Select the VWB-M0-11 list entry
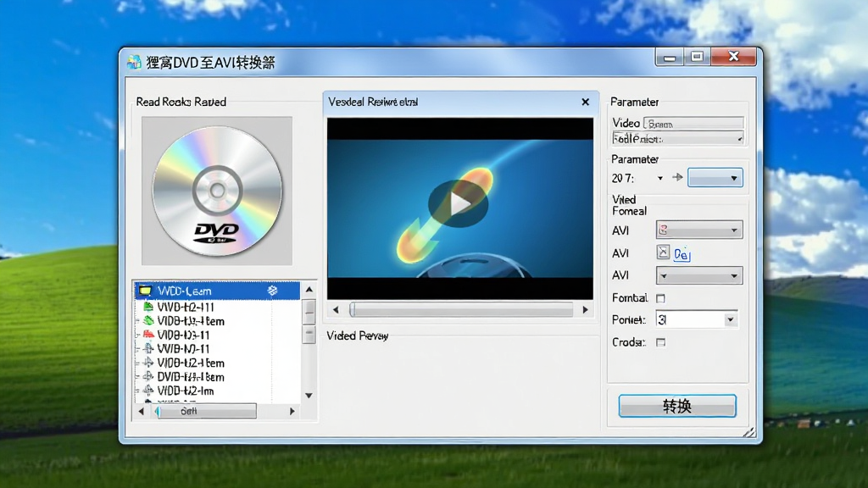 183,349
